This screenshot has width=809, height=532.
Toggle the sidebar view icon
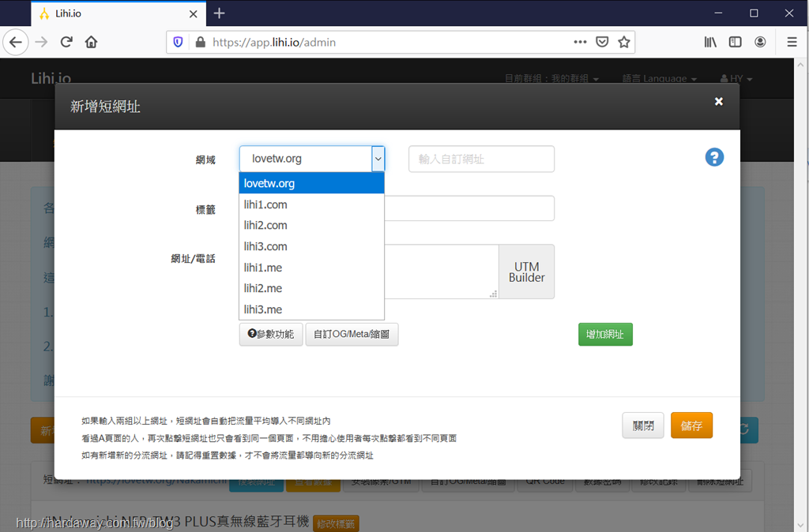[736, 43]
